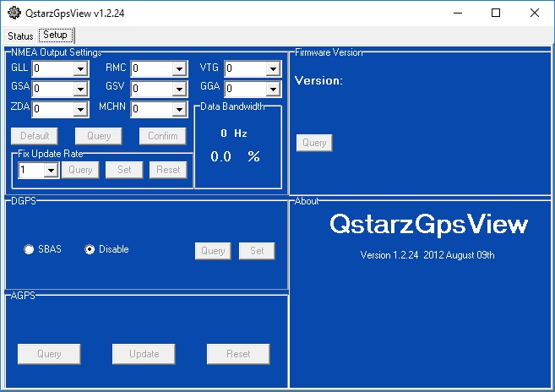The image size is (555, 392).
Task: Open the GGA output dropdown
Action: [x=273, y=89]
